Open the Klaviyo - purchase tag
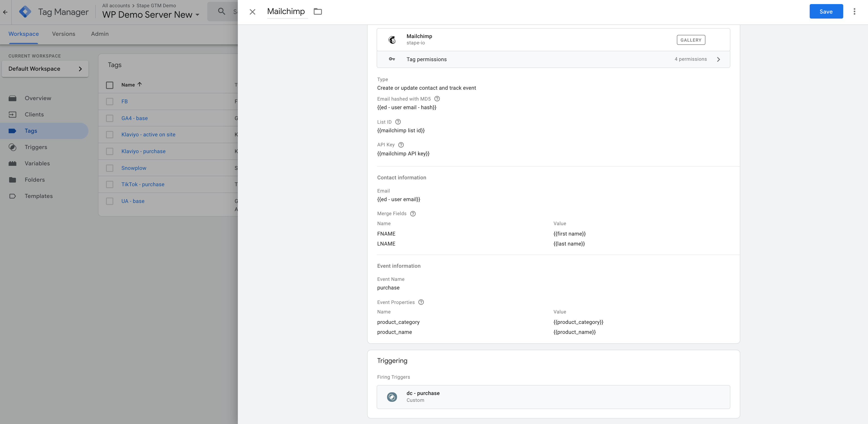The width and height of the screenshot is (868, 424). (x=143, y=152)
